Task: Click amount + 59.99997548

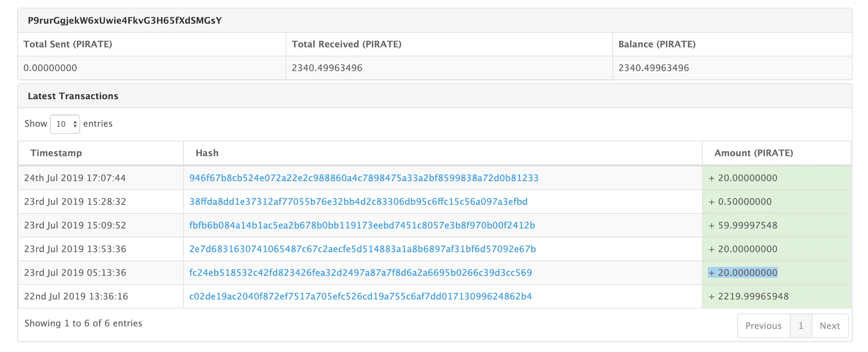Action: (x=743, y=225)
